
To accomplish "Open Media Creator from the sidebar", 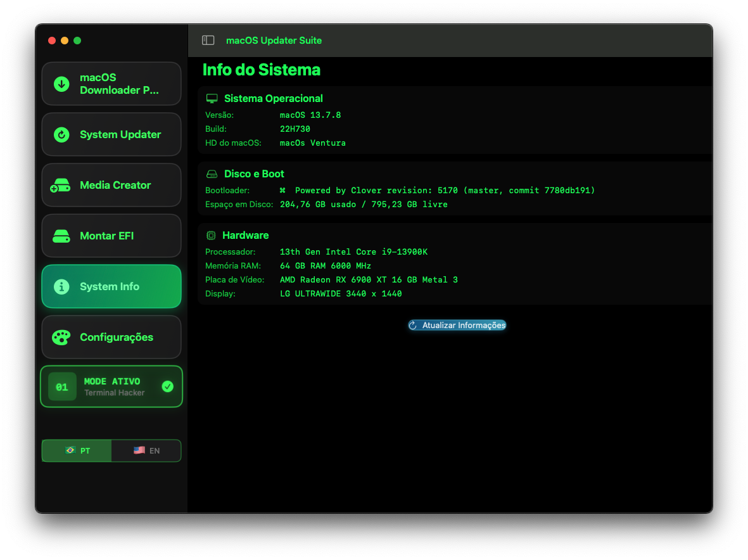I will 111,185.
